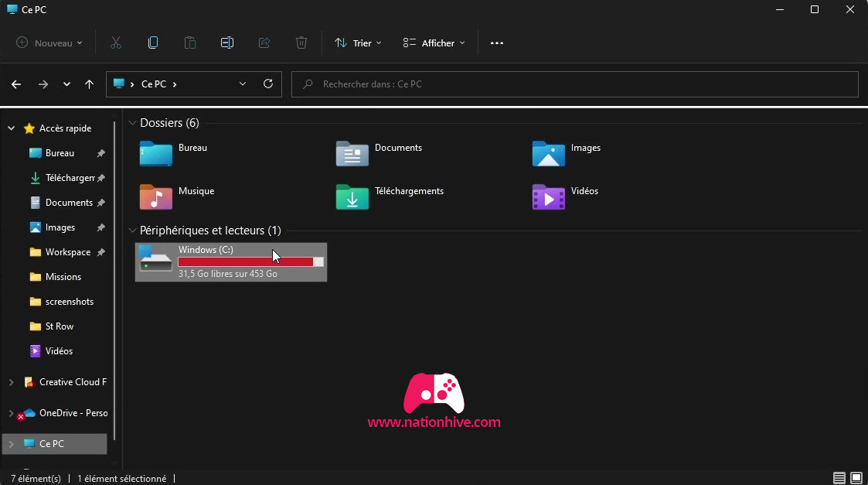Click Accès rapide heading in sidebar
868x485 pixels.
point(66,128)
